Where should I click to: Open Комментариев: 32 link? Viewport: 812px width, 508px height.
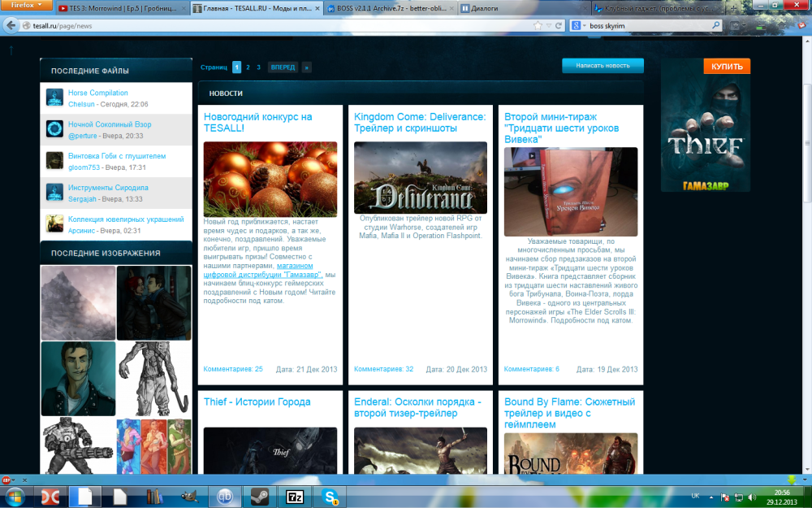(384, 369)
